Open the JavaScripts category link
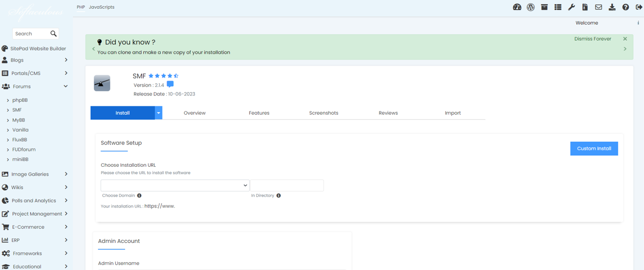This screenshot has height=270, width=644. pyautogui.click(x=102, y=7)
